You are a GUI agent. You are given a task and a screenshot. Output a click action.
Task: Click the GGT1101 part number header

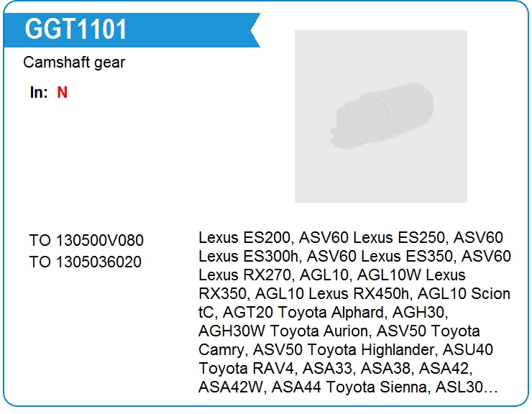point(76,29)
